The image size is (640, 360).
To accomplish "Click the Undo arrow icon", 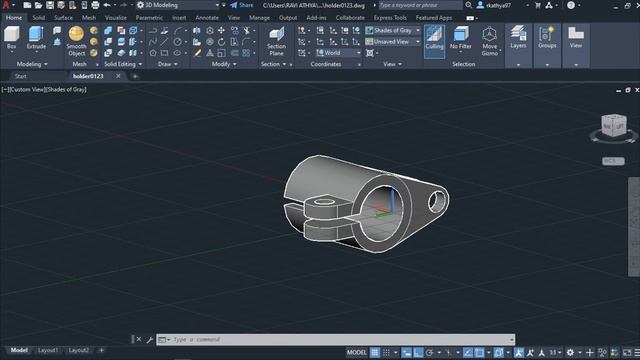I will [107, 5].
